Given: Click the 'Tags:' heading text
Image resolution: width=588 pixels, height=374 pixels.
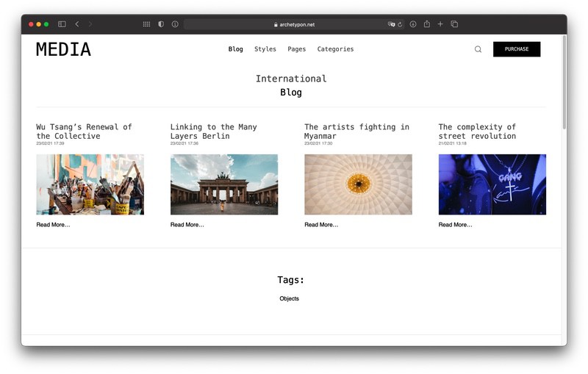Looking at the screenshot, I should [290, 280].
